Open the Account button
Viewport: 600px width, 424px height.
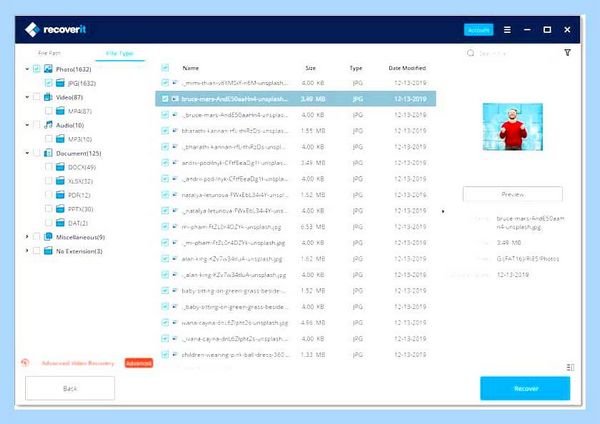click(x=478, y=29)
